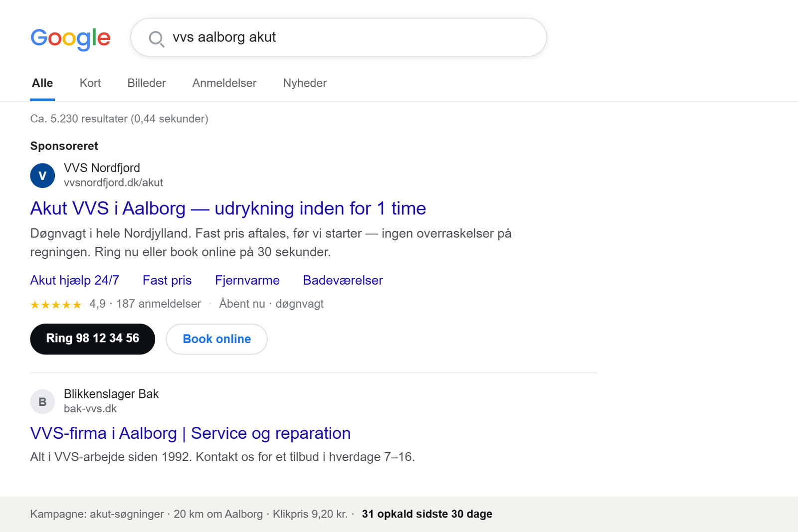Image resolution: width=798 pixels, height=532 pixels.
Task: Open the Billeder tab
Action: coord(147,83)
